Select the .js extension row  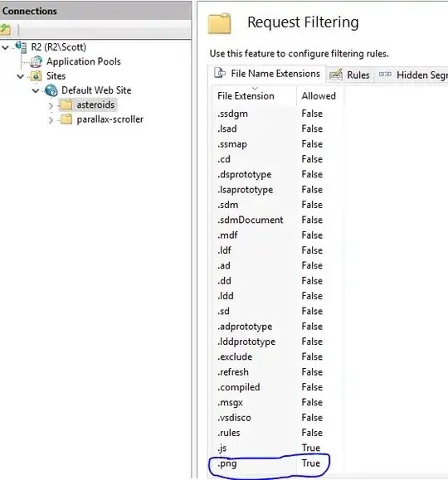click(277, 448)
